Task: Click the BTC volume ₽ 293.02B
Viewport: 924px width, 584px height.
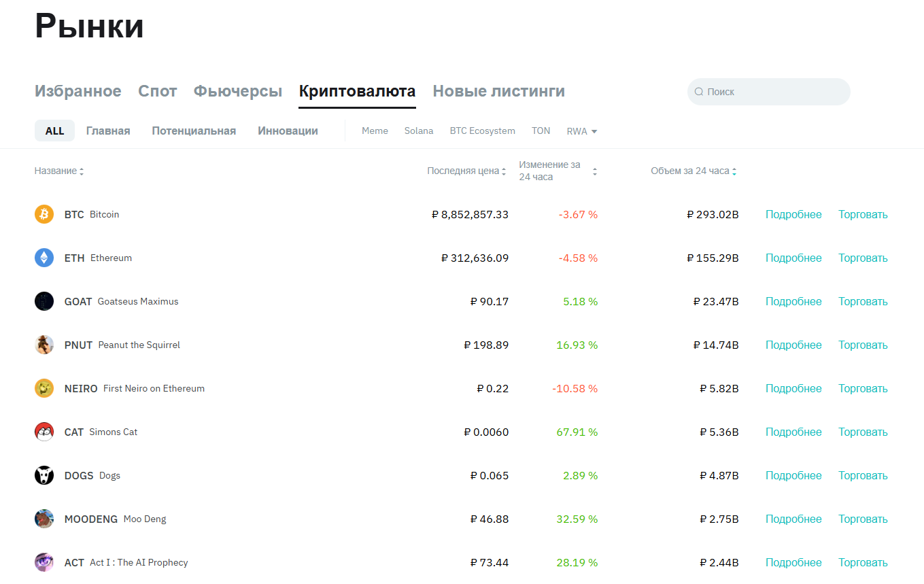Action: pyautogui.click(x=713, y=214)
